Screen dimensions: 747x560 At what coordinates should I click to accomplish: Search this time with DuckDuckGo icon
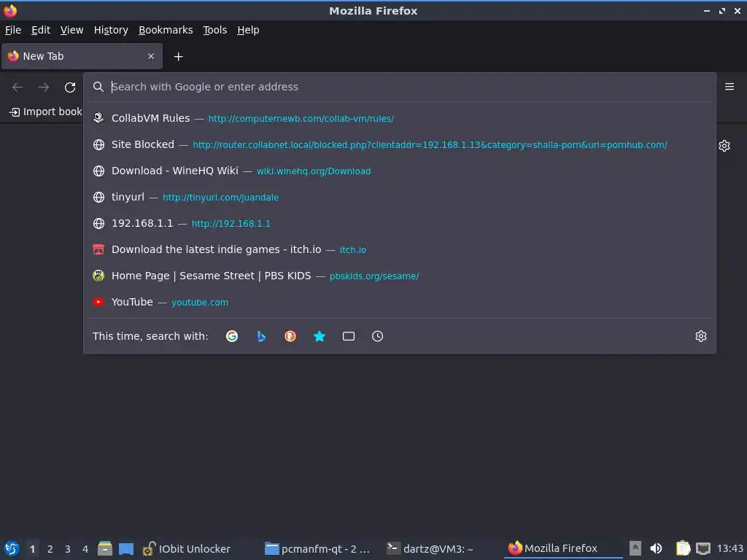pos(290,336)
